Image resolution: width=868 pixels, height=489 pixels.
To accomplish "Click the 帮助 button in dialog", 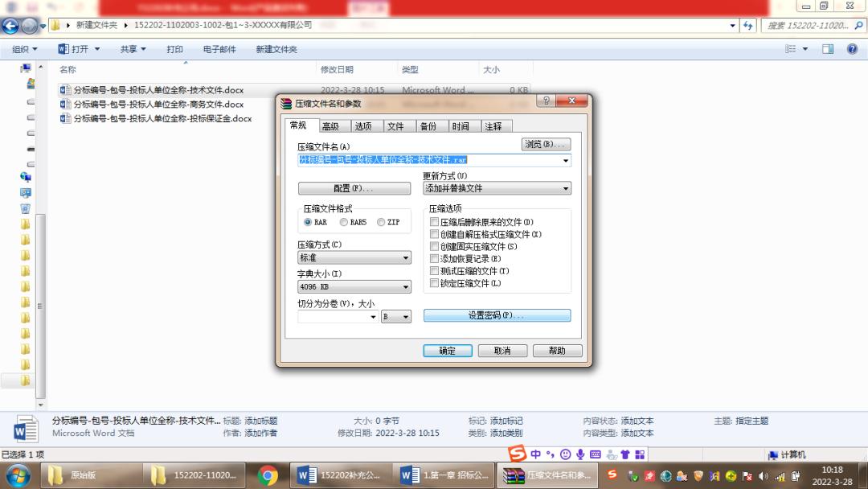I will pos(557,351).
